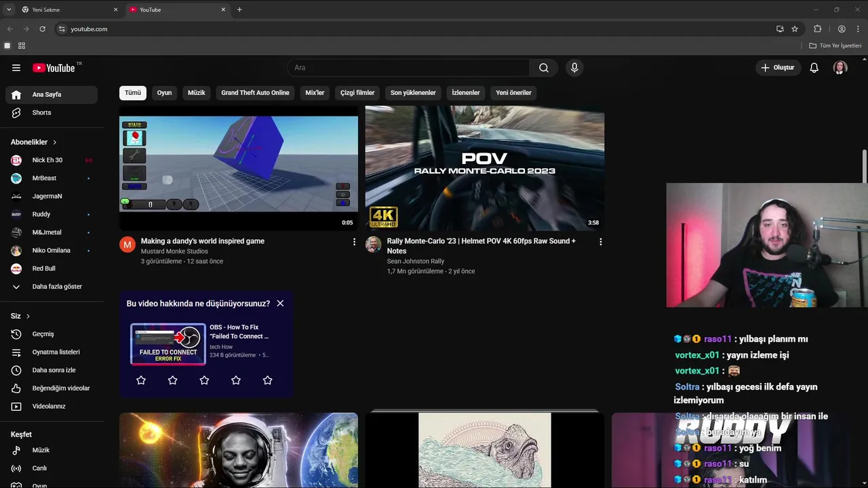Select the Çizgi filmler chip
868x488 pixels.
click(x=357, y=93)
